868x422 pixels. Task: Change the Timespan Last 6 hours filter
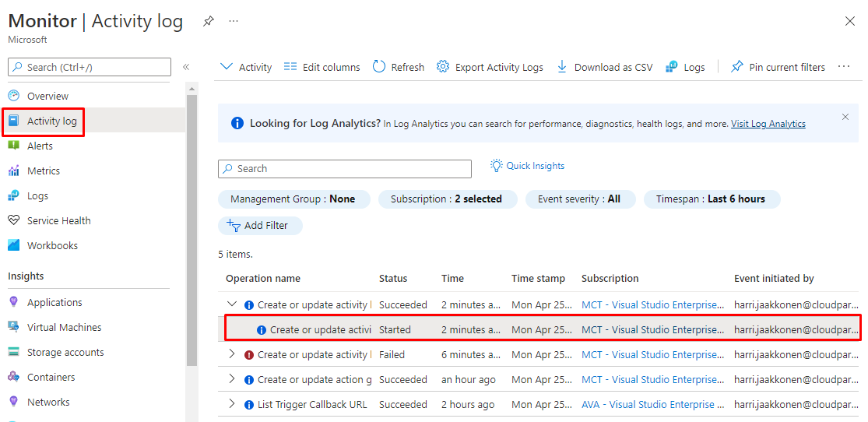(x=712, y=199)
